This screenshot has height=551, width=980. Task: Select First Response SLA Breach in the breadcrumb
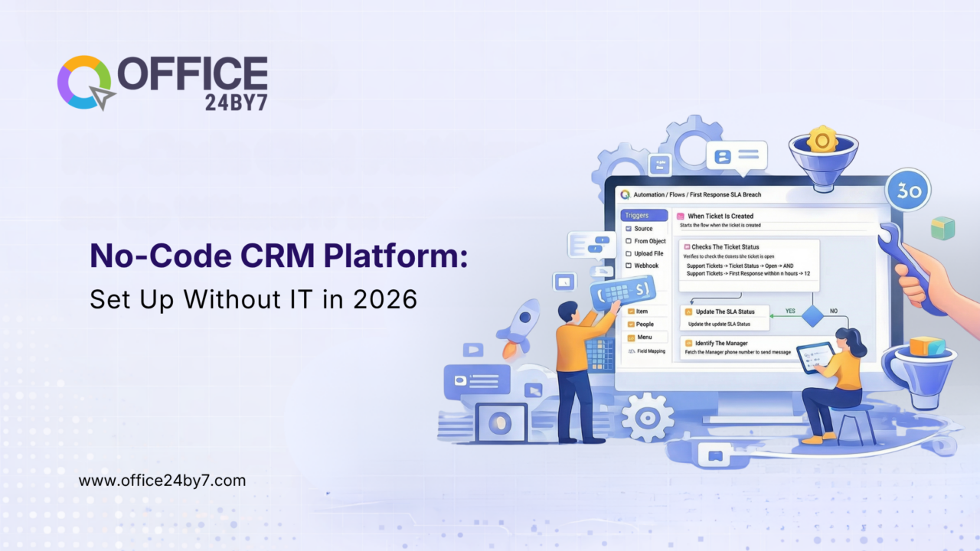click(x=726, y=194)
